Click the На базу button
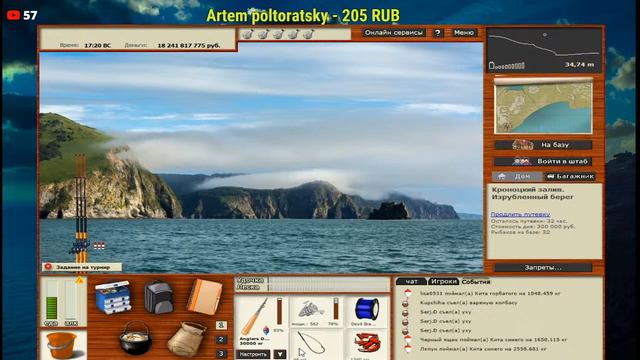 pos(543,145)
